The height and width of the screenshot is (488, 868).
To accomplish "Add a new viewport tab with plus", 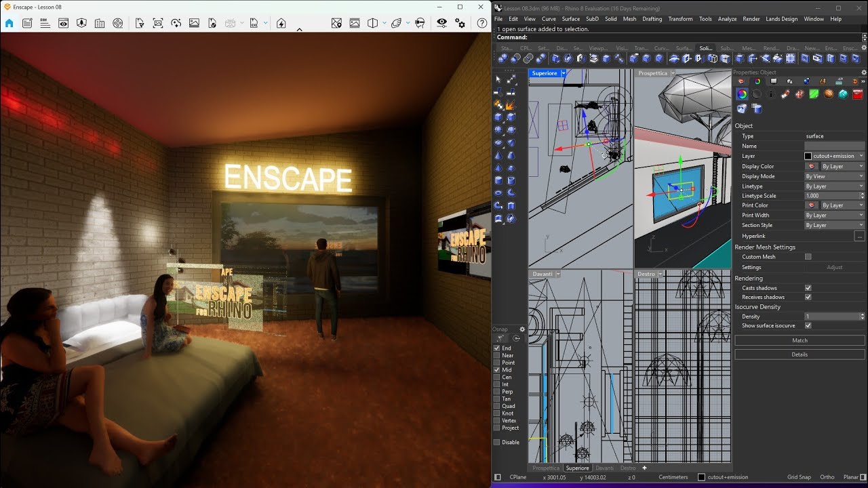I will coord(644,468).
